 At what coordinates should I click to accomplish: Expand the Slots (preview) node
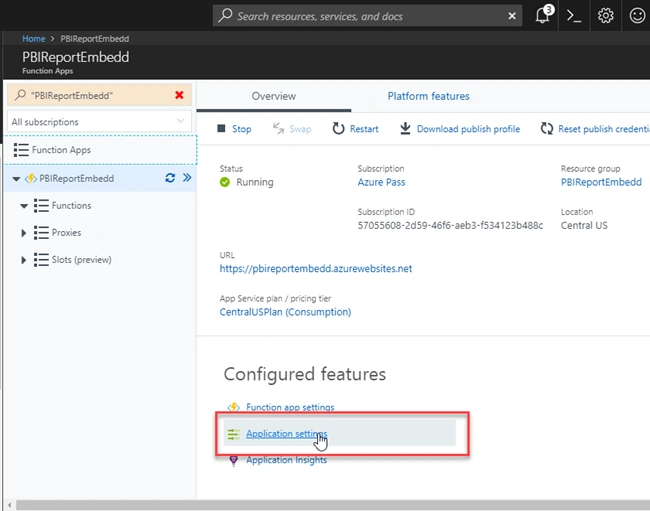pyautogui.click(x=24, y=260)
